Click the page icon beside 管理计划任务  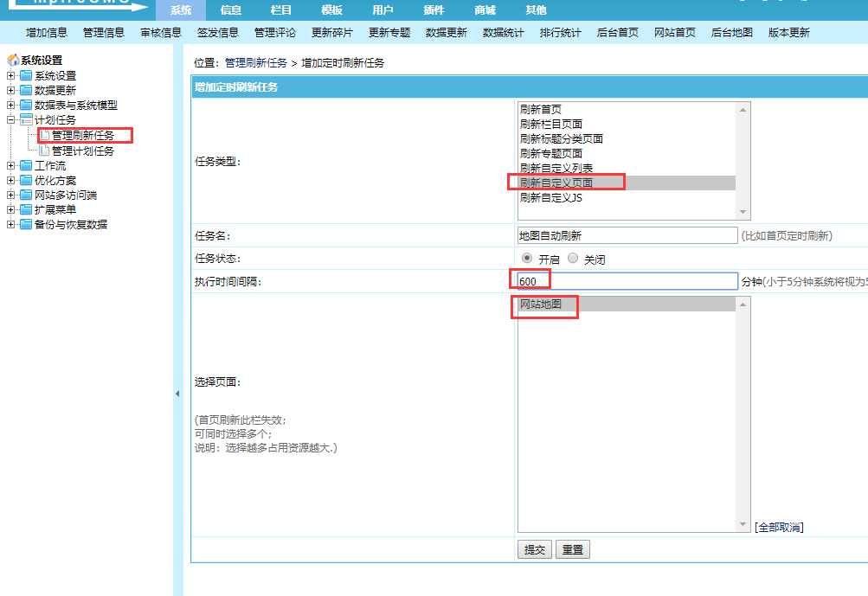pyautogui.click(x=44, y=151)
